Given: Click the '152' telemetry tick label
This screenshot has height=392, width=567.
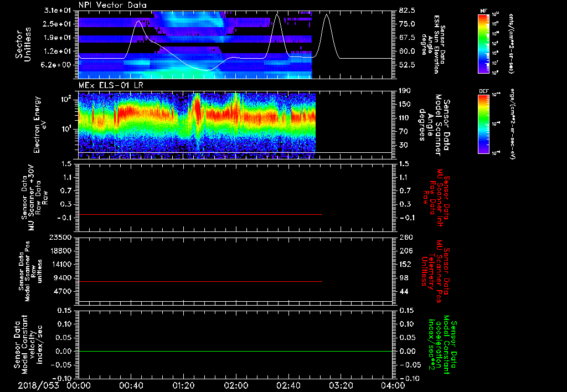Looking at the screenshot, I should click(405, 264).
